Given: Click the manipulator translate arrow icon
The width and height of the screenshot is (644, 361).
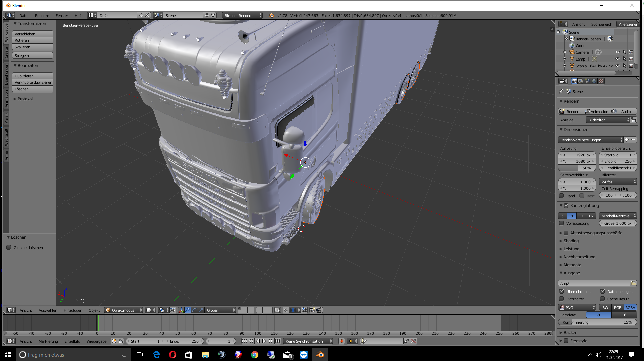Looking at the screenshot, I should coord(188,310).
